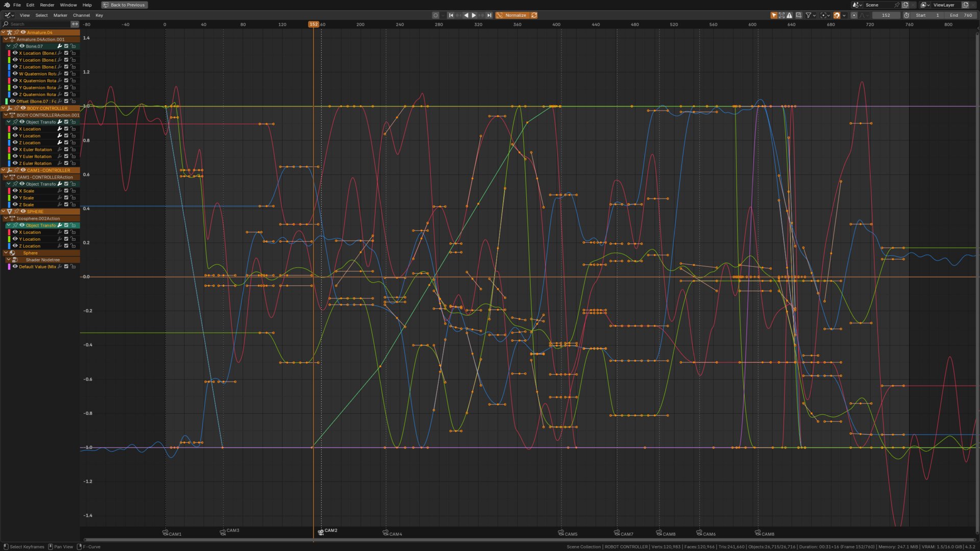Toggle auto normalization refresh icon
This screenshot has width=980, height=551.
[x=534, y=15]
